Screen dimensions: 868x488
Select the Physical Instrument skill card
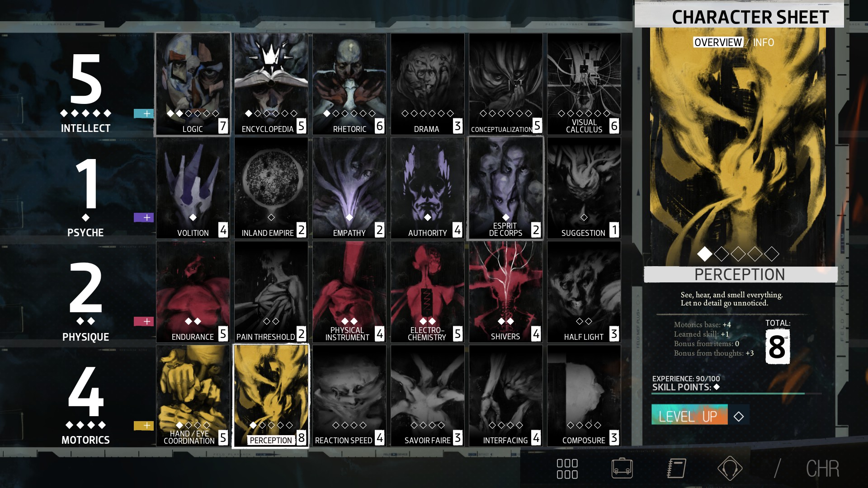pyautogui.click(x=349, y=292)
